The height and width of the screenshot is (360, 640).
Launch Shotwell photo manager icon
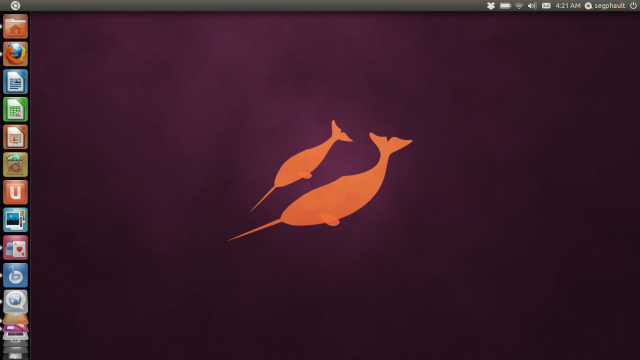pos(16,220)
